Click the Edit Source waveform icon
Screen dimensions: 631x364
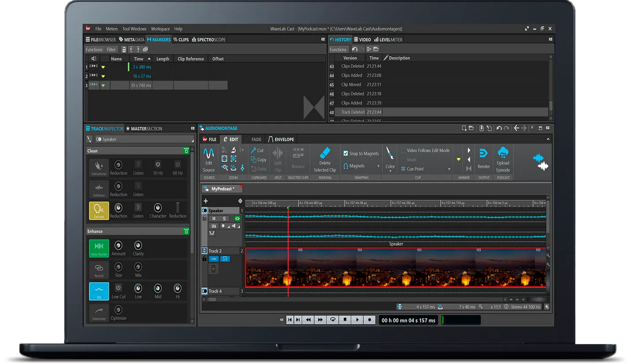coord(209,153)
